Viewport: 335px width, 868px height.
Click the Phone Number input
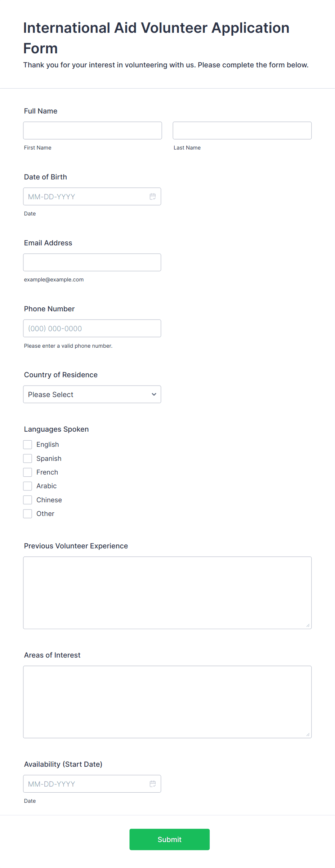click(92, 328)
